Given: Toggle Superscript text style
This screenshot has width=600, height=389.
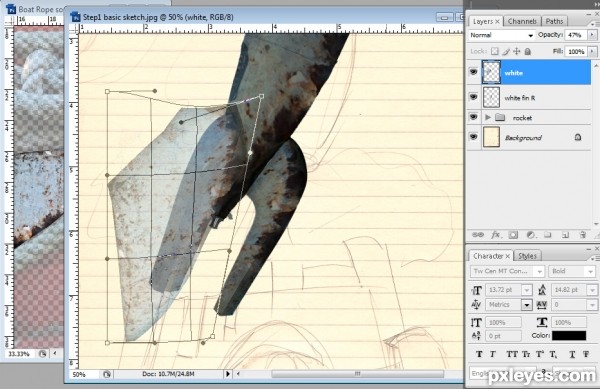Looking at the screenshot, I should [540, 354].
